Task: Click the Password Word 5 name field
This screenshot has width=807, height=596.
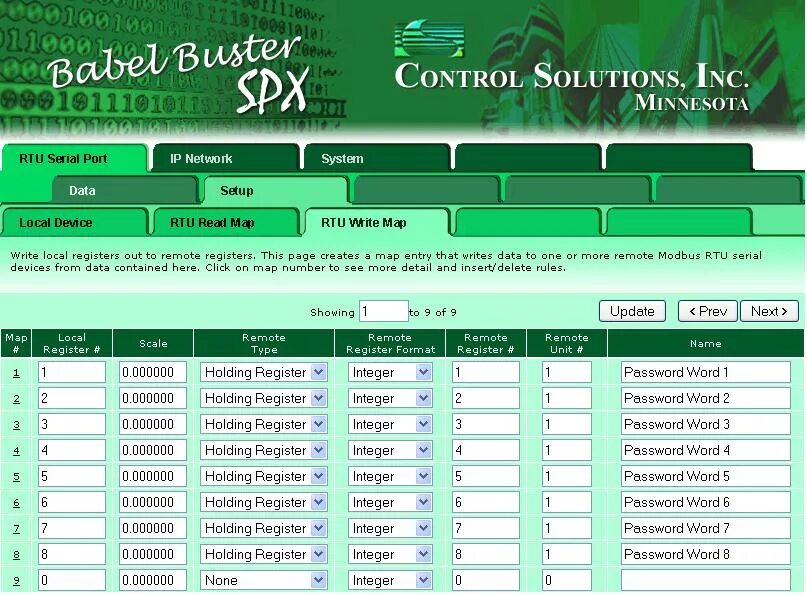Action: (706, 476)
